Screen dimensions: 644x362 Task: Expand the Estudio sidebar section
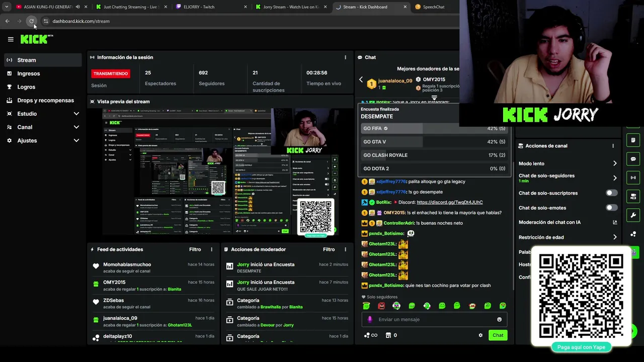pos(76,114)
